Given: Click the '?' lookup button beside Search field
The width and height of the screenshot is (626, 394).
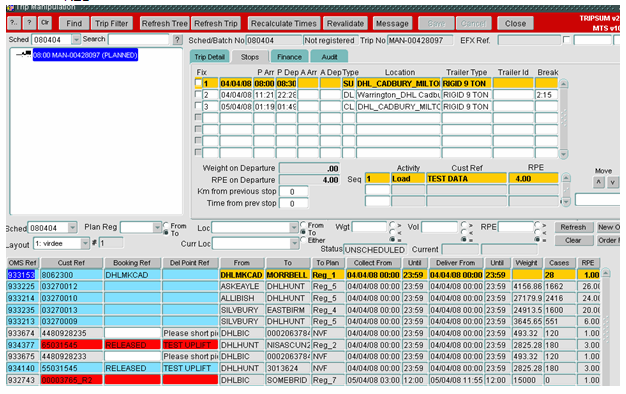Looking at the screenshot, I should (x=178, y=40).
